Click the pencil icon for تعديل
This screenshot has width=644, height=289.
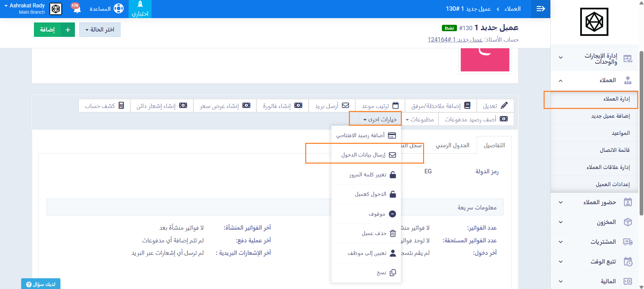504,106
